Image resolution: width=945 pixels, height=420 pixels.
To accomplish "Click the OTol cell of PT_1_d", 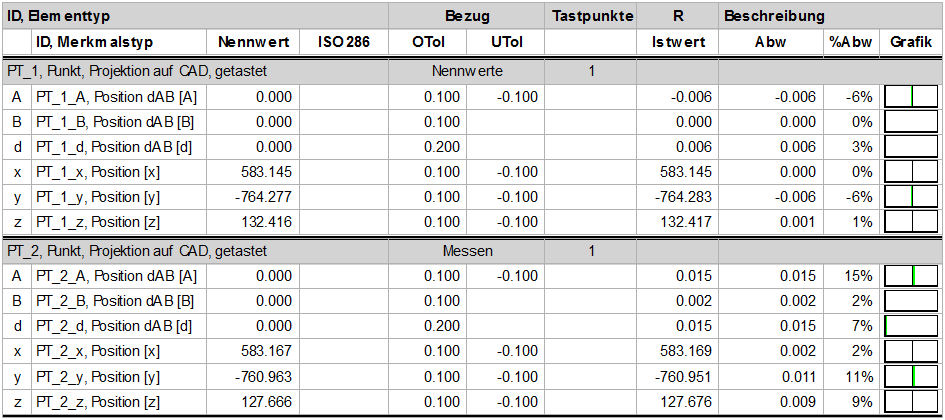I will click(427, 147).
